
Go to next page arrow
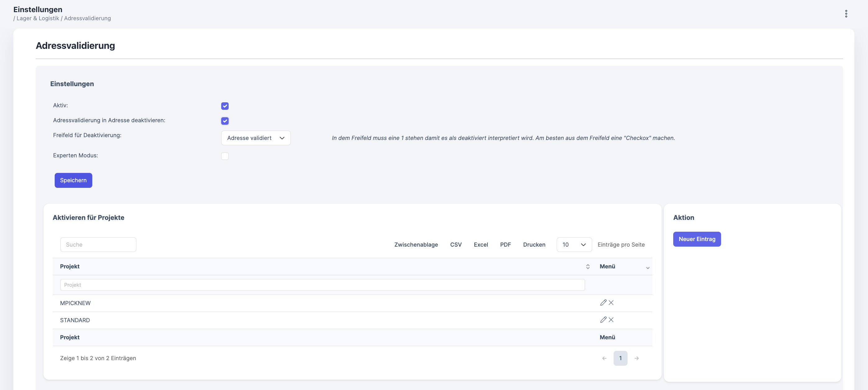click(x=637, y=358)
